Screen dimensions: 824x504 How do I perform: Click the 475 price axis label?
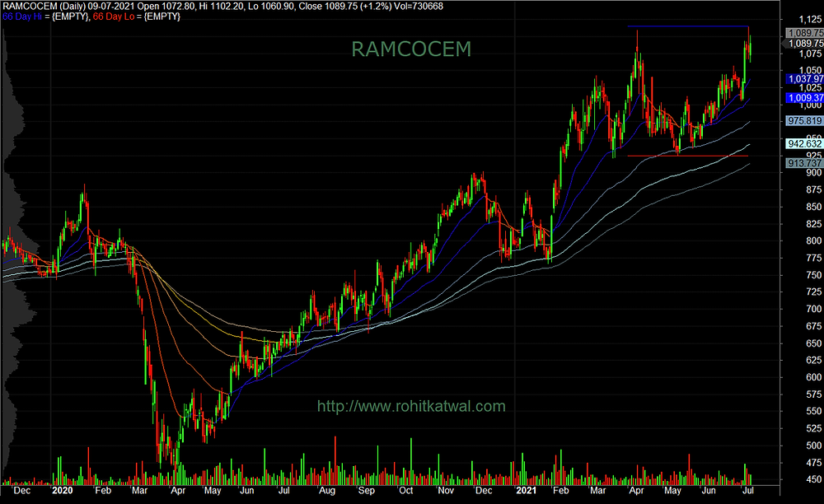(x=813, y=463)
